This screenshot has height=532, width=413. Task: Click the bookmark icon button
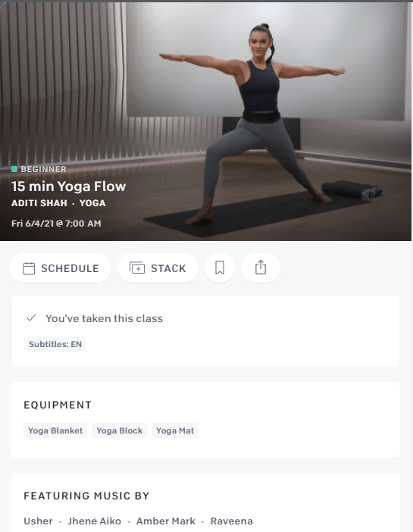220,268
